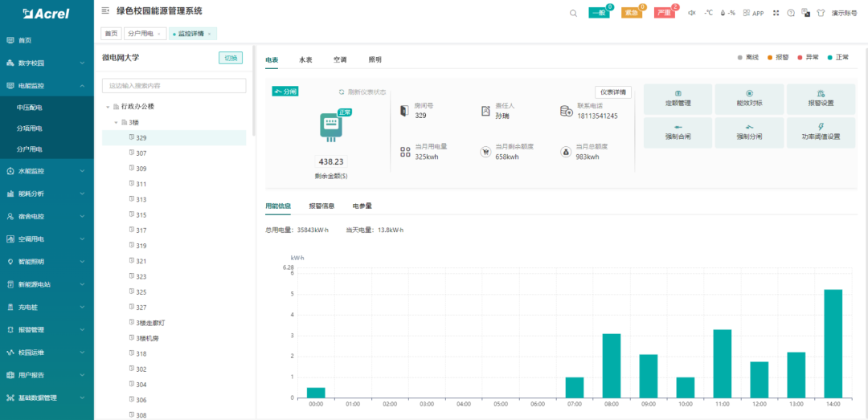This screenshot has width=868, height=420.
Task: Switch language with the translate icon
Action: tap(806, 13)
